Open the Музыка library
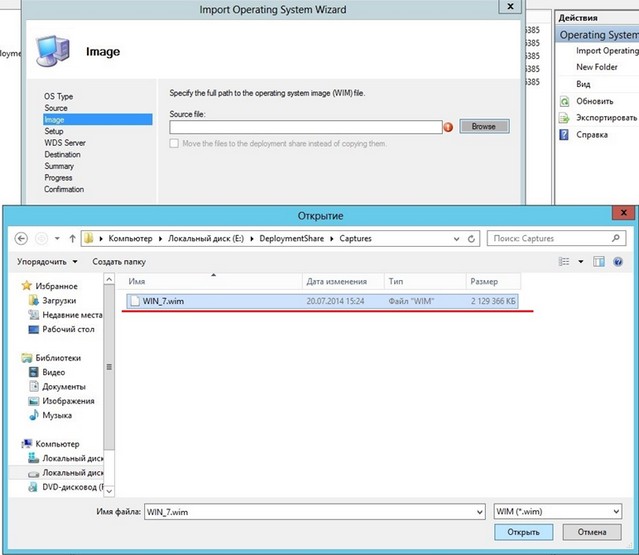Viewport: 639px width, 555px height. coord(56,415)
